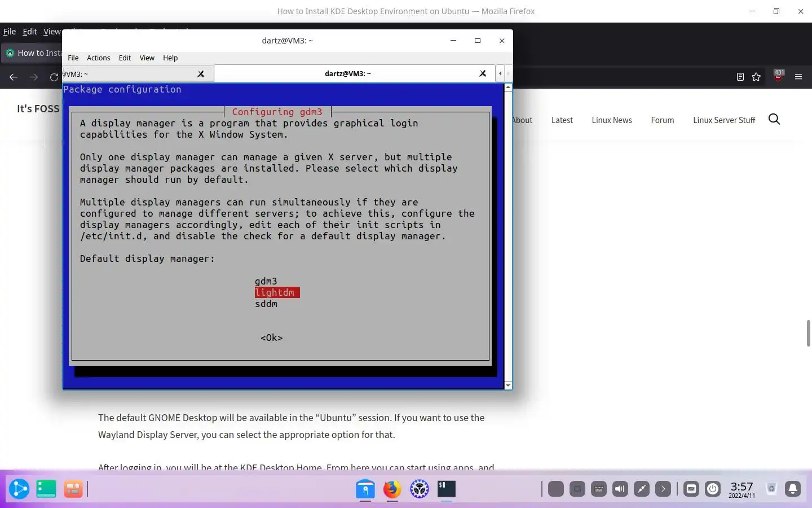The image size is (812, 508).
Task: Go back with Firefox back arrow
Action: (x=14, y=77)
